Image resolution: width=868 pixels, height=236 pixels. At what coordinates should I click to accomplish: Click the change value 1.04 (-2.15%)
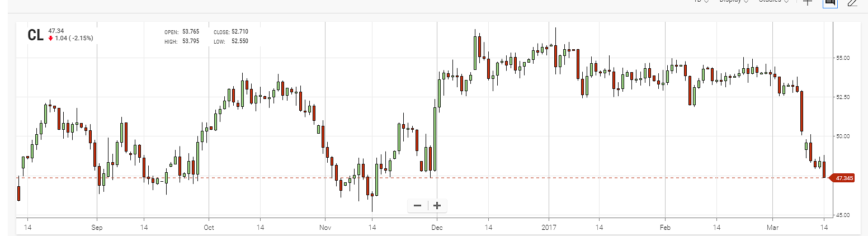pyautogui.click(x=74, y=38)
